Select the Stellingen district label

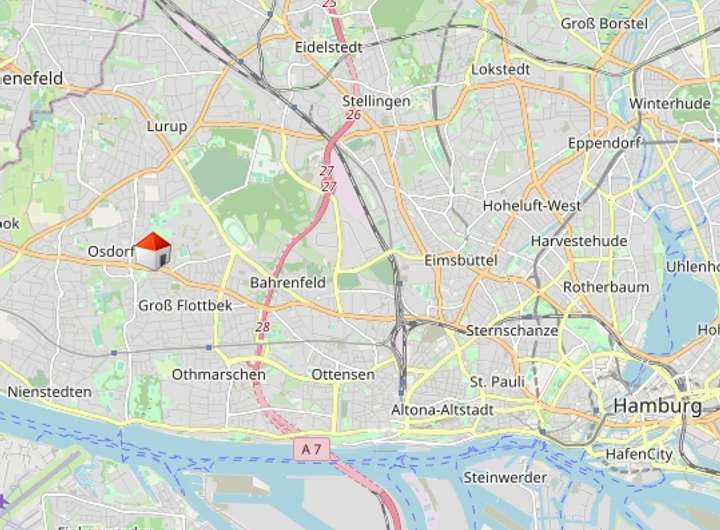pyautogui.click(x=376, y=101)
